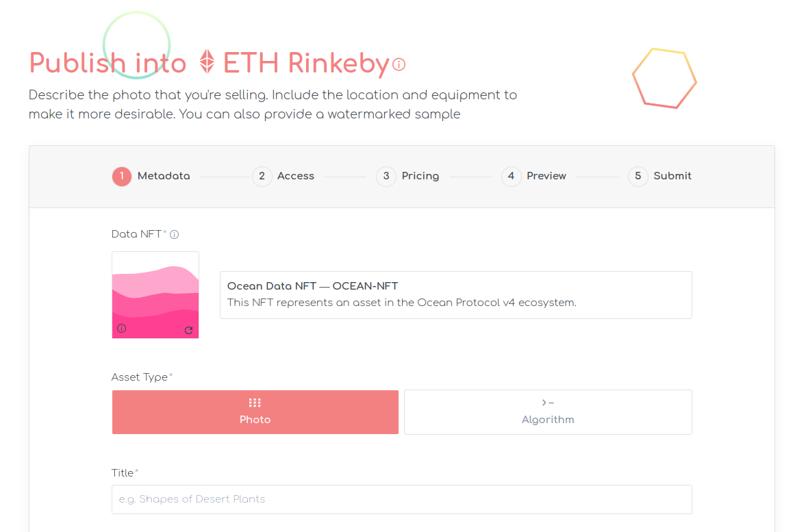Select Algorithm asset type

coord(548,411)
